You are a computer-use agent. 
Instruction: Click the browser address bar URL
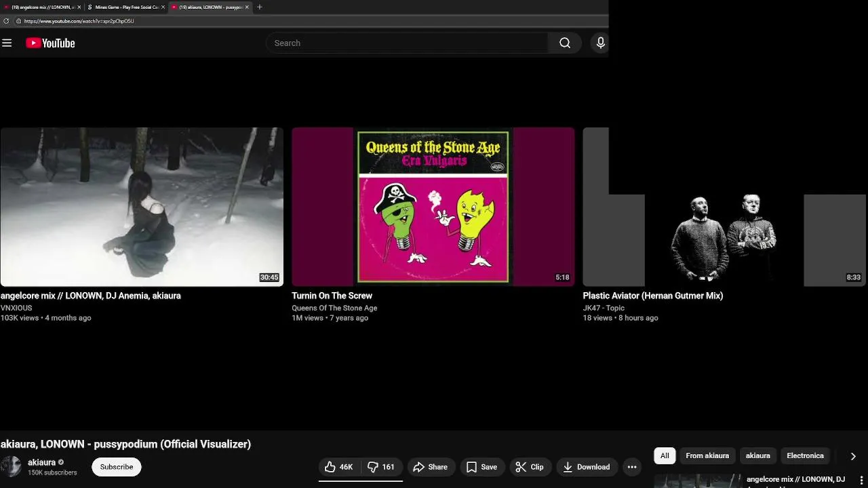pyautogui.click(x=79, y=21)
